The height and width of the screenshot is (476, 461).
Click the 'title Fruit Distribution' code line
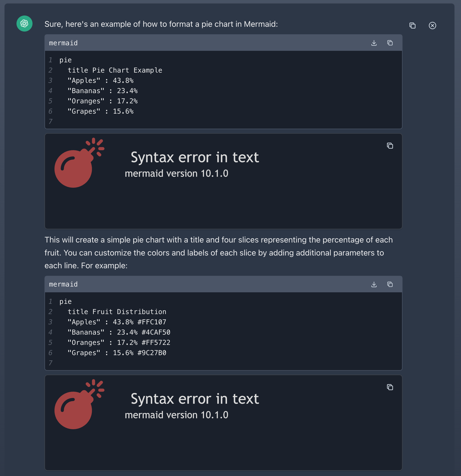click(x=117, y=312)
